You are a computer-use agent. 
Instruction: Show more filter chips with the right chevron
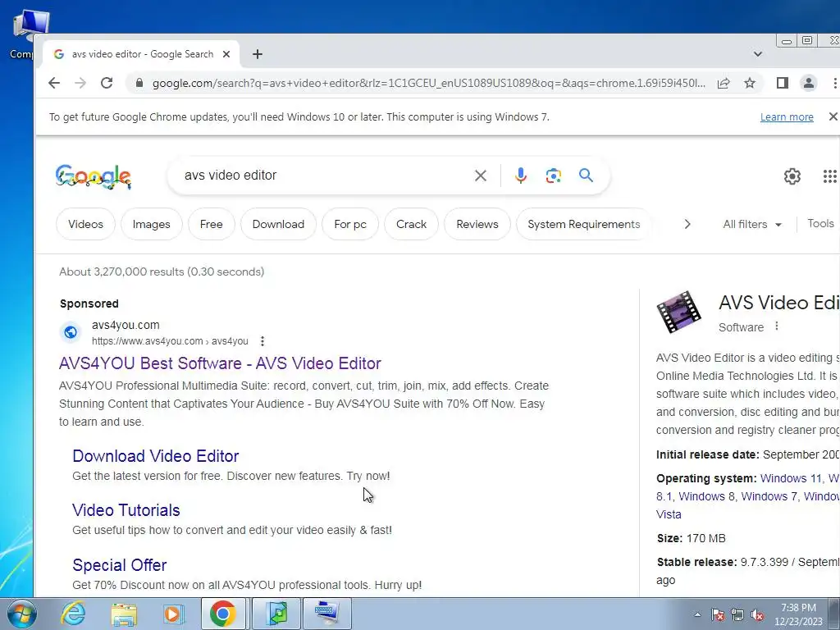point(687,225)
